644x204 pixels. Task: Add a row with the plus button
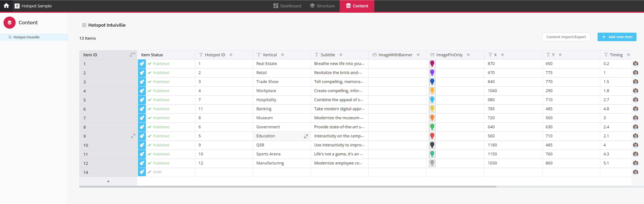point(108,181)
